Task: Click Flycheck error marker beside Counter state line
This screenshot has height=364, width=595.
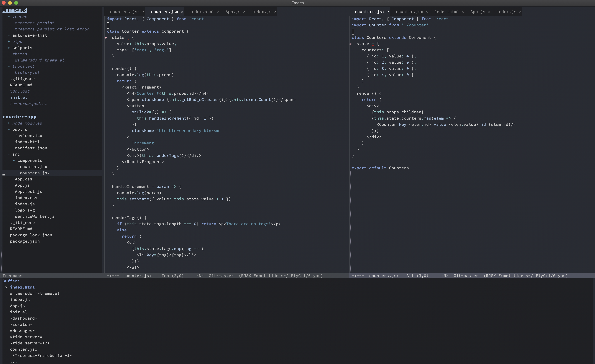Action: [x=106, y=38]
